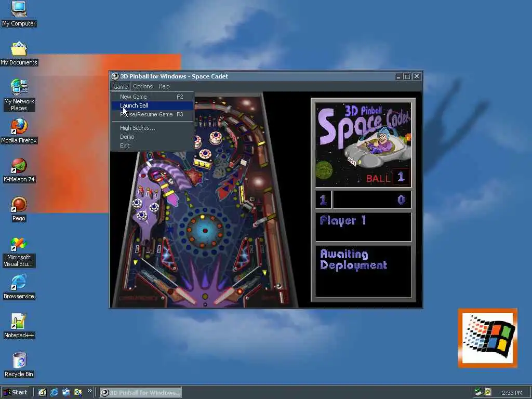This screenshot has width=532, height=399.
Task: Open My Computer desktop icon
Action: coord(19,14)
